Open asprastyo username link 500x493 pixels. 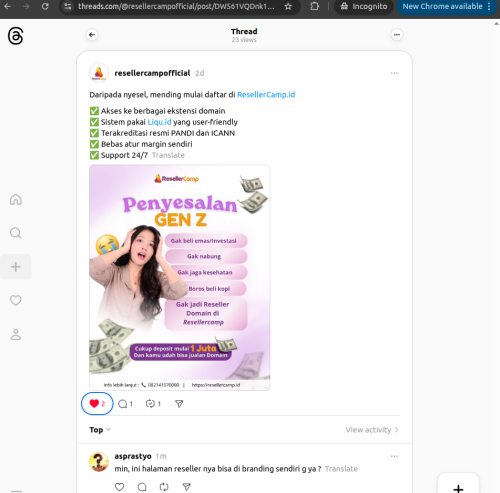[x=133, y=456]
